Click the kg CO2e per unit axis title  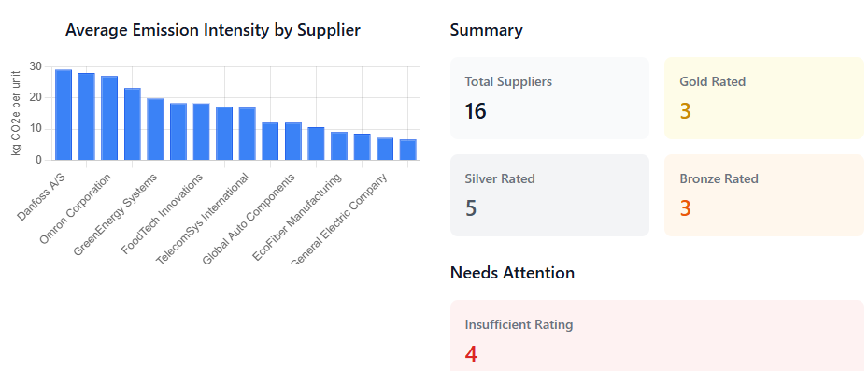16,113
